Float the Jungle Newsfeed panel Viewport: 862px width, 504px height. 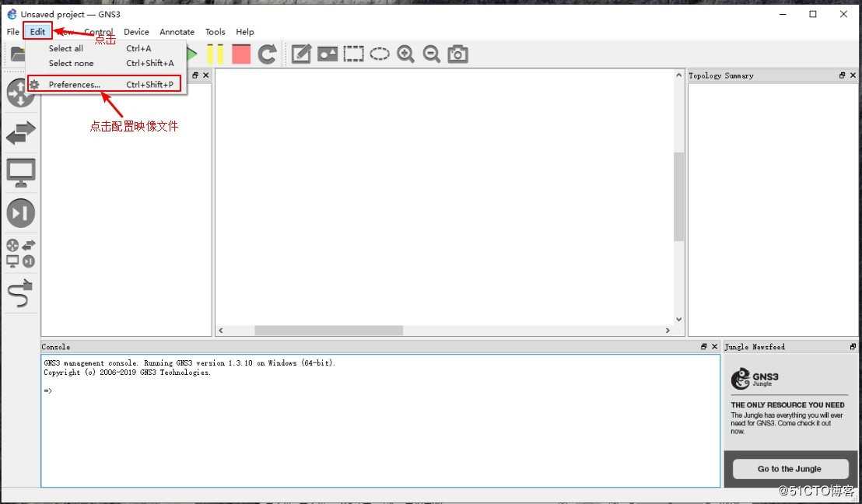click(853, 347)
